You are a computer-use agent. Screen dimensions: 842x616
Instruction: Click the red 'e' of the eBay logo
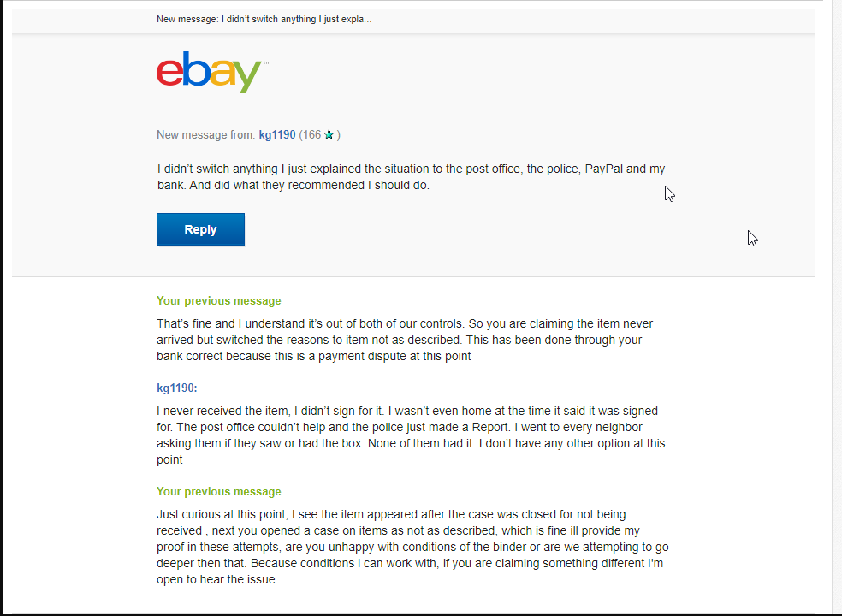169,73
